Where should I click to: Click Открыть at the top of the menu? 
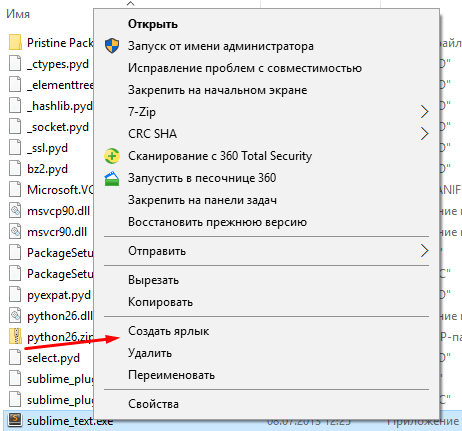pyautogui.click(x=153, y=24)
